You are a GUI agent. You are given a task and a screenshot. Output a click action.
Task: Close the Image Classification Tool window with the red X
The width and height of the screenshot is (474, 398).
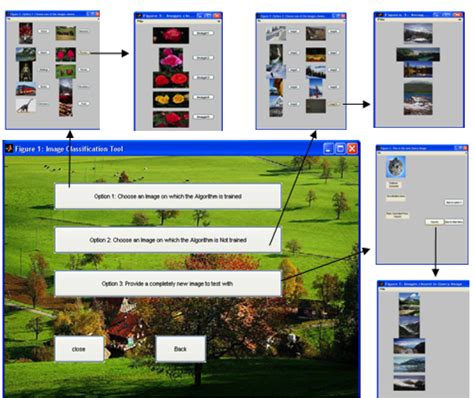352,148
